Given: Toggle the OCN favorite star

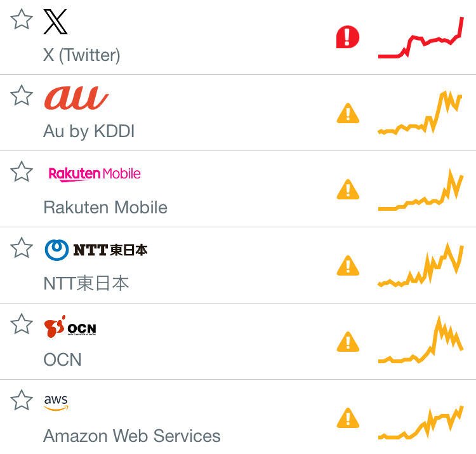Looking at the screenshot, I should pyautogui.click(x=22, y=324).
